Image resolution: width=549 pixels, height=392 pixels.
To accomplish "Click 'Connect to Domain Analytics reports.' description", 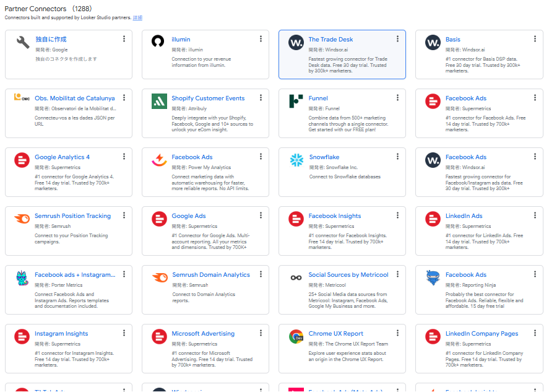I will (204, 297).
